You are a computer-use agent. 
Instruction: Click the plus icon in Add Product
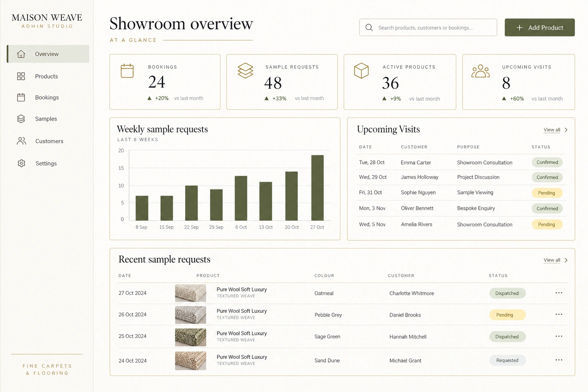point(519,28)
